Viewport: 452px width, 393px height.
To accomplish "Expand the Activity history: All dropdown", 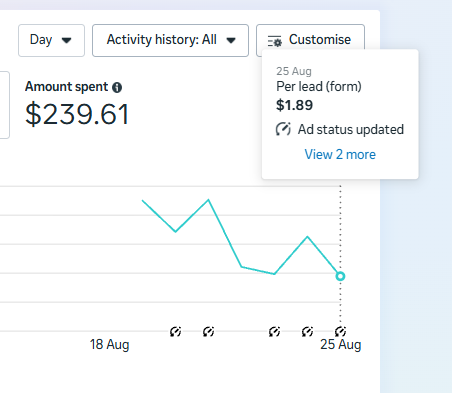I will (170, 40).
